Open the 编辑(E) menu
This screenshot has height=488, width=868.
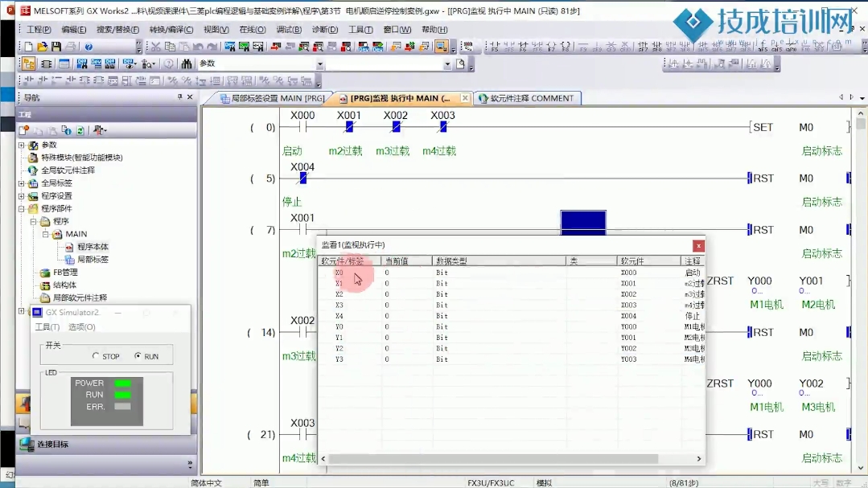(x=74, y=29)
